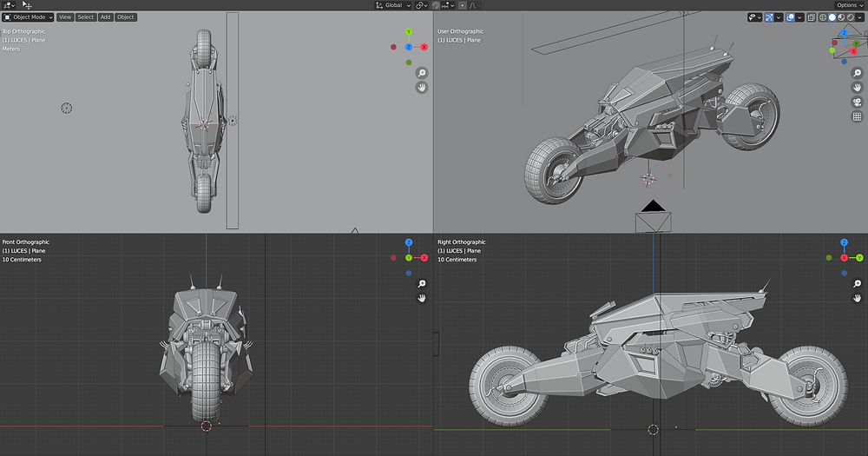Open the editor type selector at top-left

[x=10, y=5]
